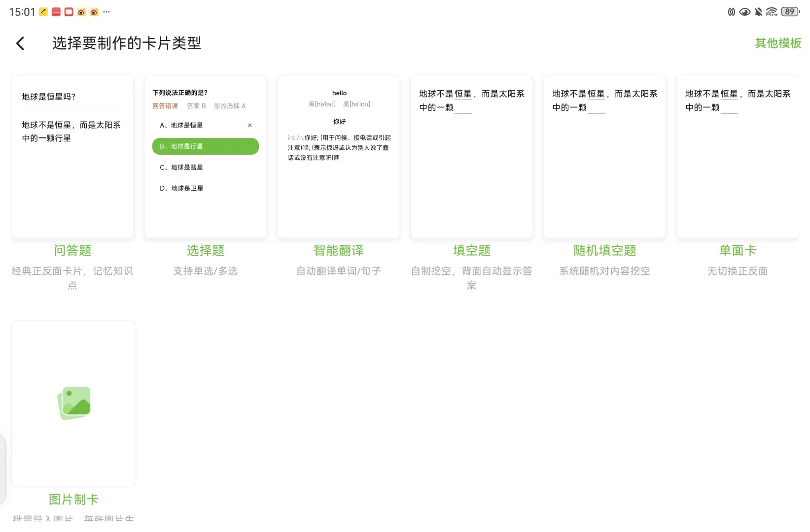Tap the battery indicator showing 89
Screen dimensions: 810x532
pos(790,11)
